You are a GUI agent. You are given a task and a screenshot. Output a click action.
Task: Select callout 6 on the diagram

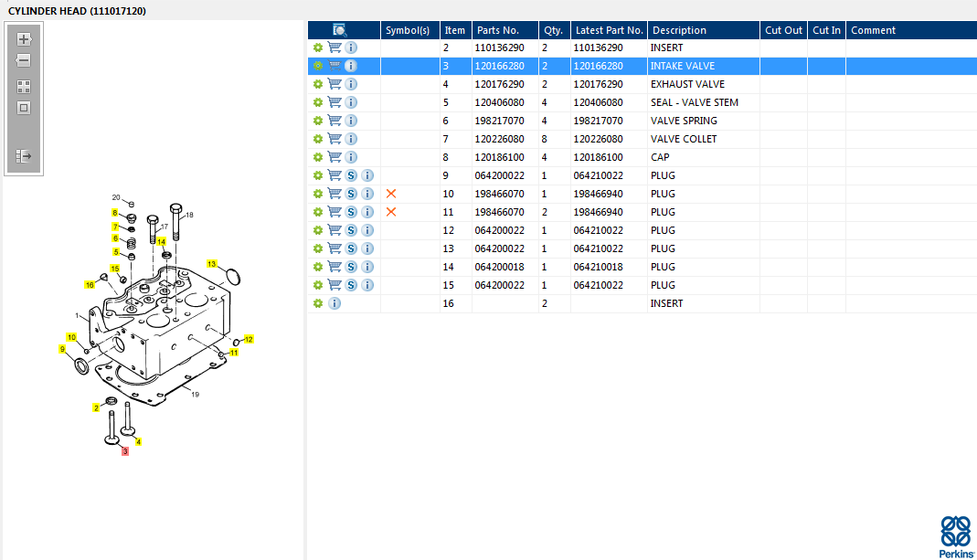[115, 238]
